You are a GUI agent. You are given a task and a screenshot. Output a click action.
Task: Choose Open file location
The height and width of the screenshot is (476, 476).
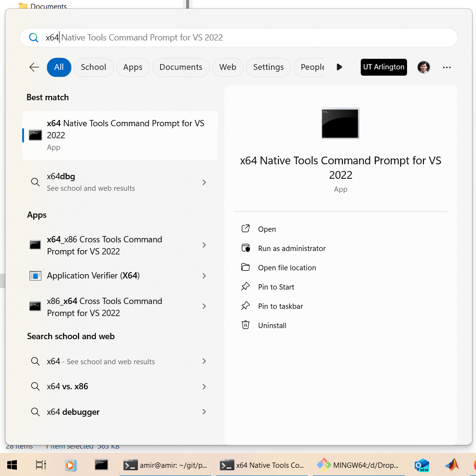[287, 268]
